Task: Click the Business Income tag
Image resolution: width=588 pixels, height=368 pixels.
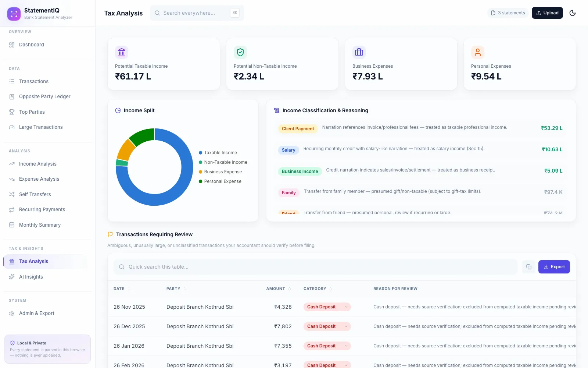Action: pyautogui.click(x=300, y=171)
